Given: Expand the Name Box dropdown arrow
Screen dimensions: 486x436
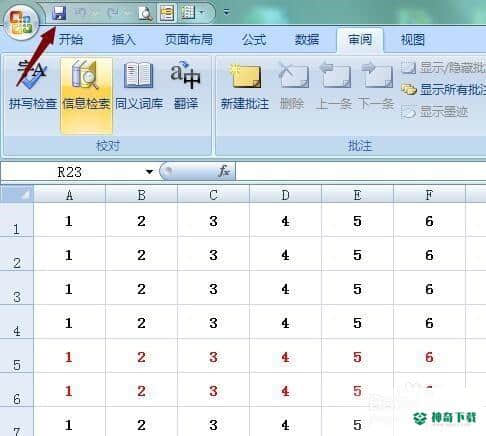Looking at the screenshot, I should tap(149, 172).
